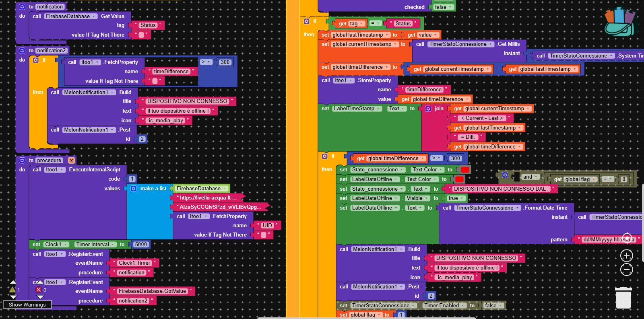The height and width of the screenshot is (319, 644).
Task: Open "set global lastTimestamp" variable dropdown
Action: tap(361, 35)
